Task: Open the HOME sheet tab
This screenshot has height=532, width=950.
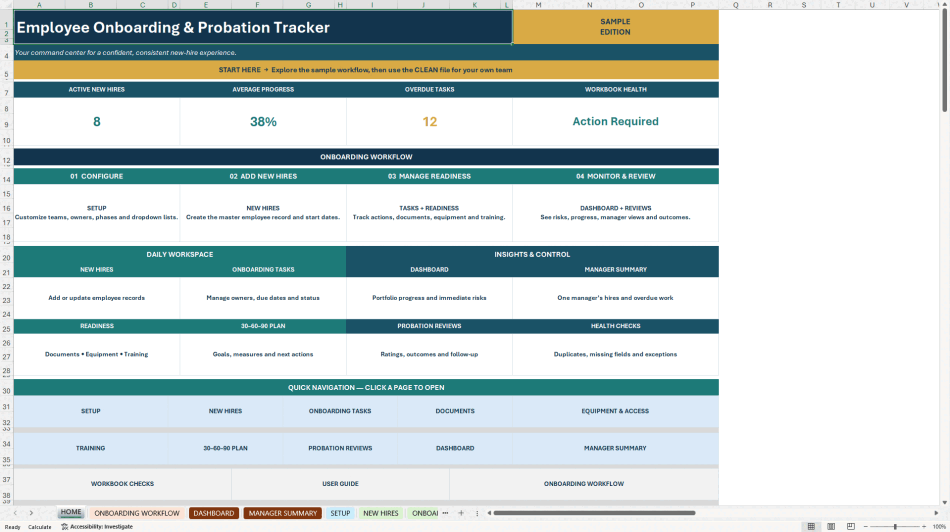Action: [x=71, y=512]
